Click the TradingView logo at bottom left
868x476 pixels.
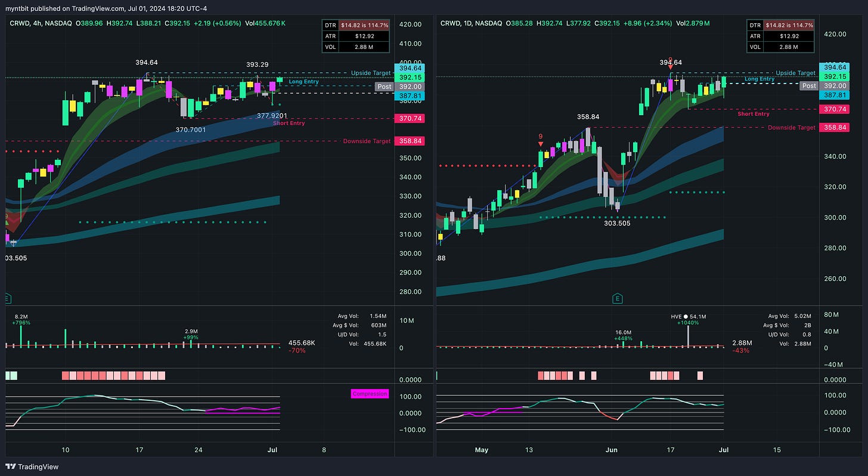32,466
